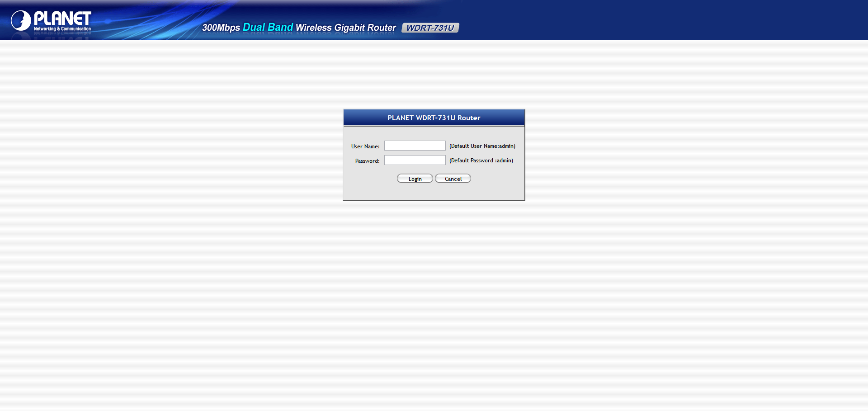Click the User Name input field
Screen dimensions: 868x411
[x=415, y=146]
